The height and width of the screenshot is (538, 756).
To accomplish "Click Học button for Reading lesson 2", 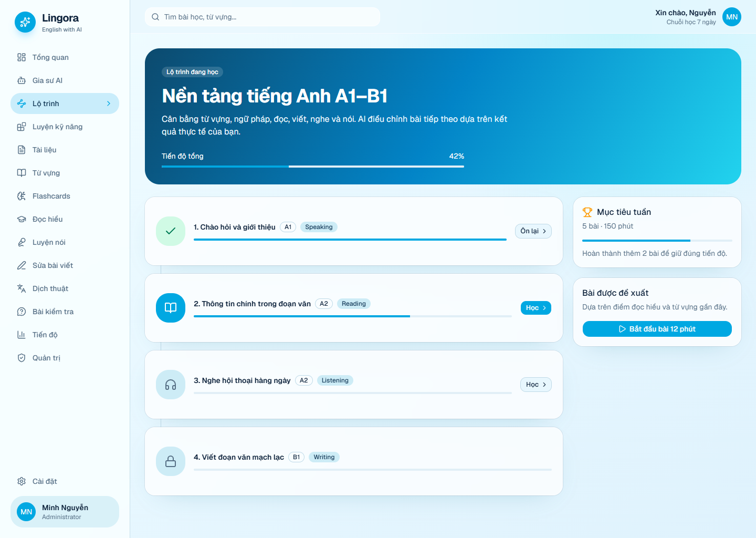I will [536, 308].
